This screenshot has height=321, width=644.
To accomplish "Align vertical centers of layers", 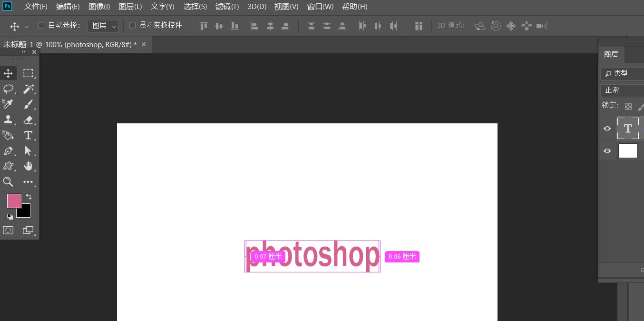I will click(219, 26).
